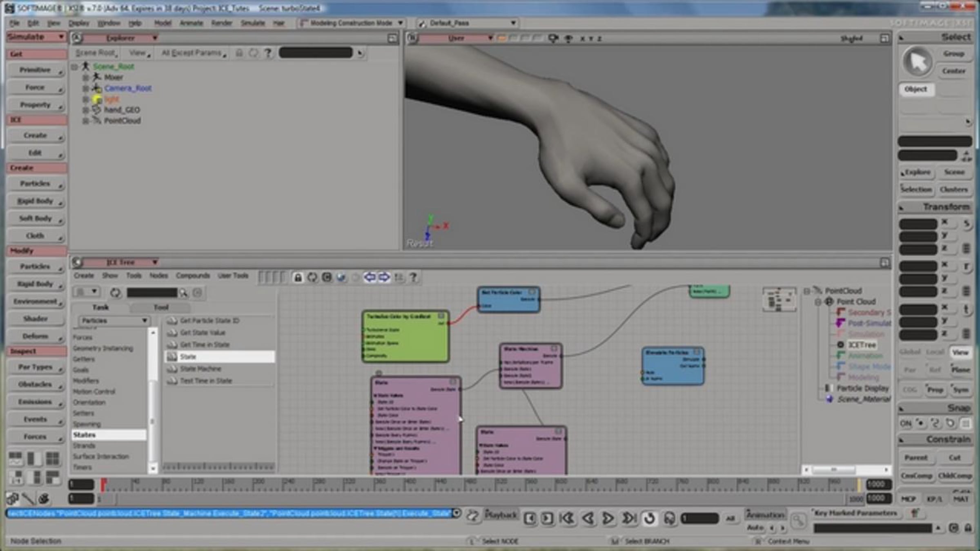The image size is (980, 551).
Task: Open the User camera view dropdown
Action: [457, 38]
